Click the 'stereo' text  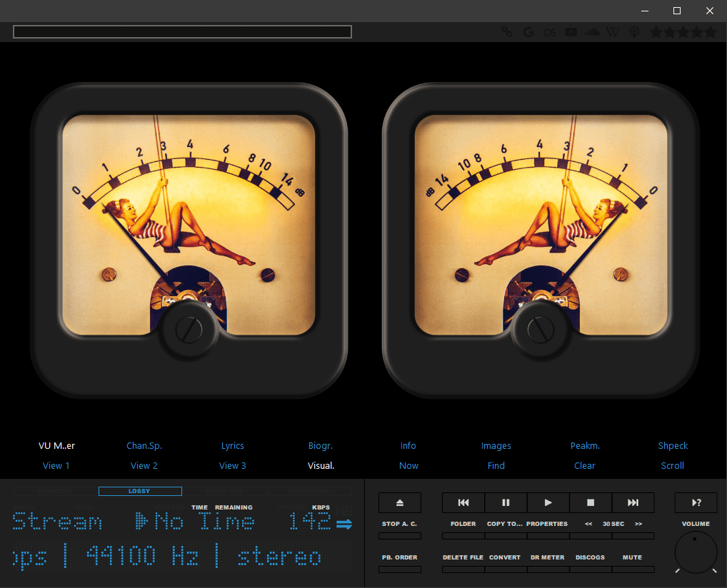[279, 556]
